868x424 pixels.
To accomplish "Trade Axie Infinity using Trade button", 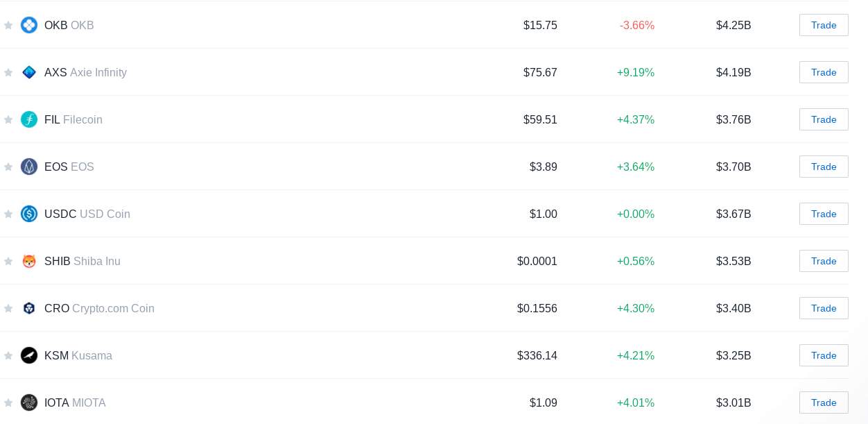I will [824, 72].
